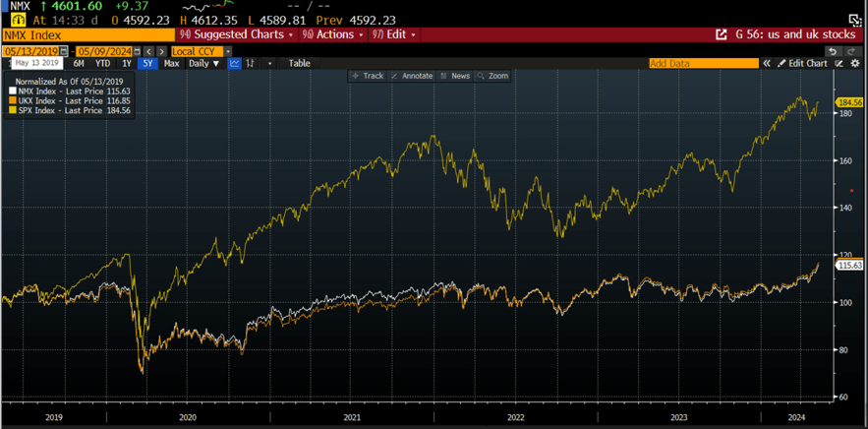The height and width of the screenshot is (429, 868).
Task: Click the Local CCY currency field
Action: (x=197, y=51)
